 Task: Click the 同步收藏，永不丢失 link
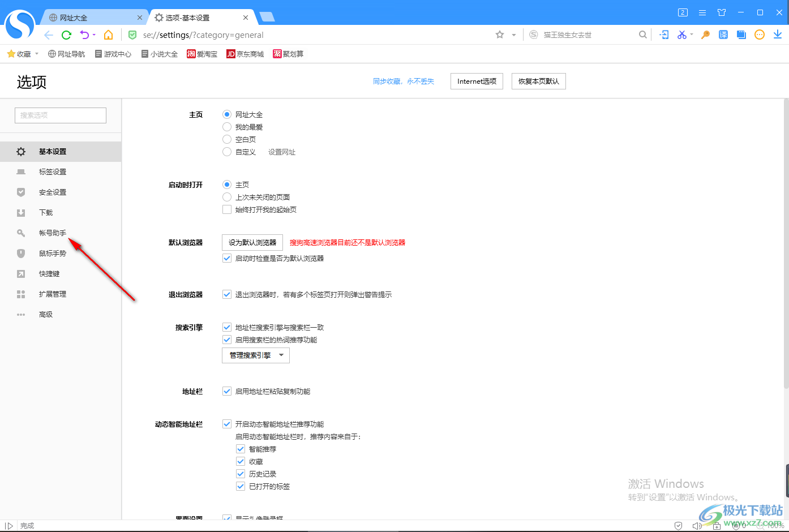[404, 81]
